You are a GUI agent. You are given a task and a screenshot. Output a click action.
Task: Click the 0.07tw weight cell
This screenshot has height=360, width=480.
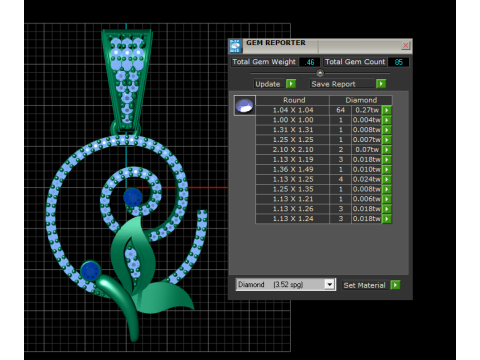[367, 150]
